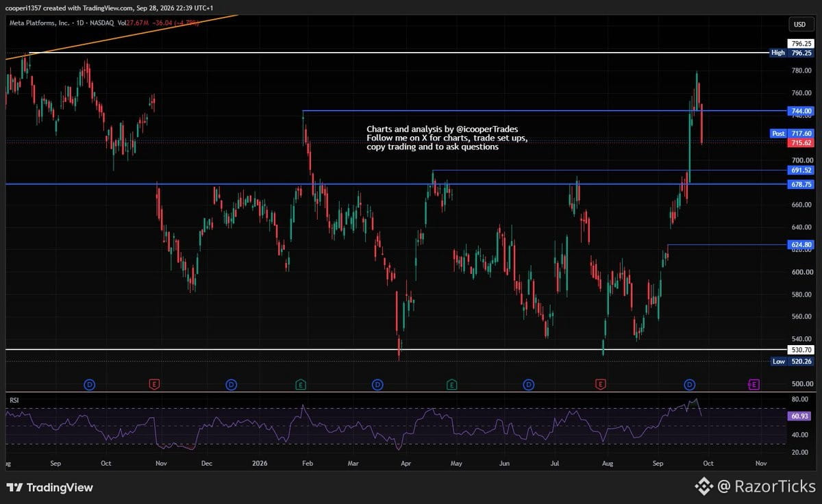Viewport: 822px width, 504px height.
Task: Click the green earnings marker near February 2026
Action: tap(301, 385)
